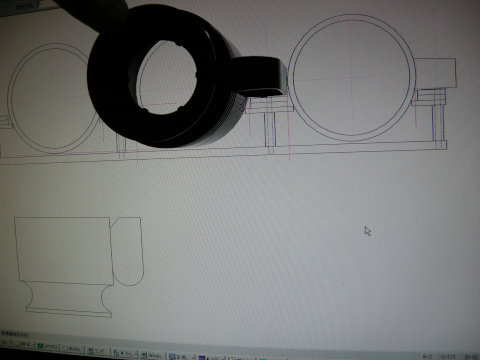Click the leftmost taskbar start area

(x=5, y=342)
